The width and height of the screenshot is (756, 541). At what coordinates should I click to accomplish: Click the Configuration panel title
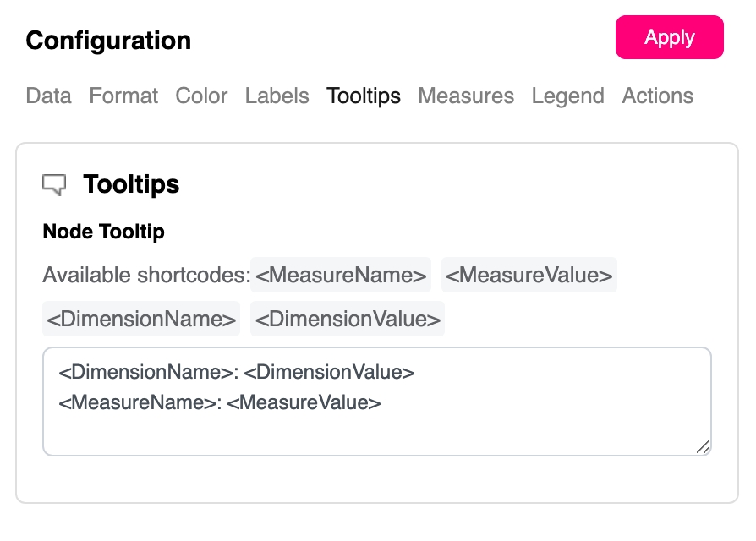[x=108, y=41]
